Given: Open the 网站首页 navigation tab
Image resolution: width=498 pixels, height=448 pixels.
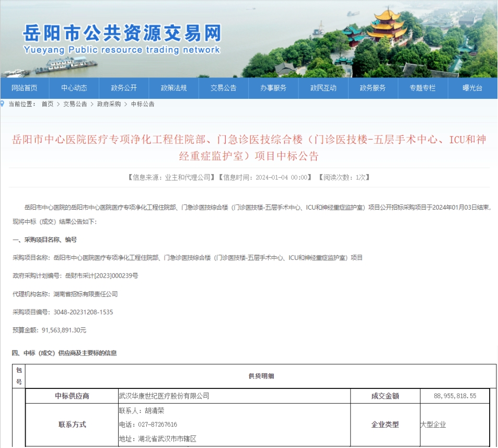Looking at the screenshot, I should (x=25, y=88).
